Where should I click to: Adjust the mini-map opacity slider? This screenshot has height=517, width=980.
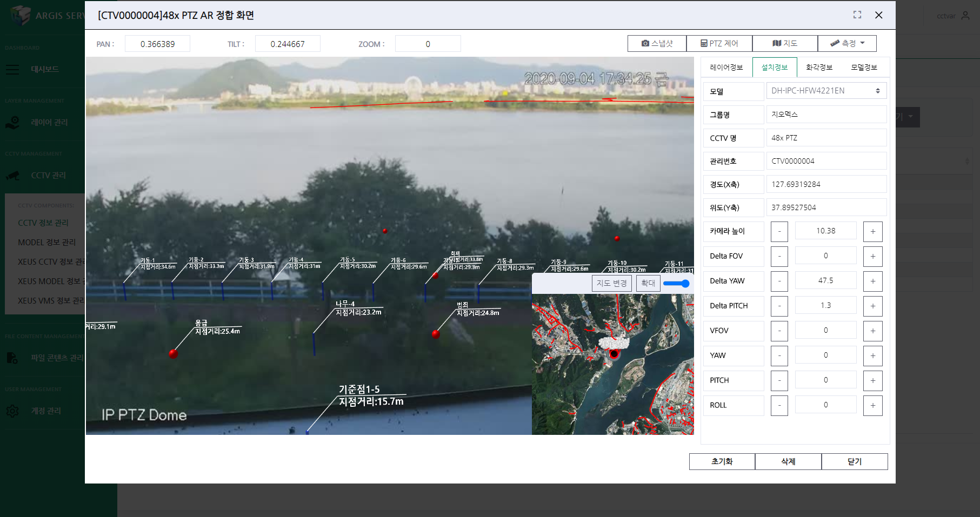pos(676,283)
